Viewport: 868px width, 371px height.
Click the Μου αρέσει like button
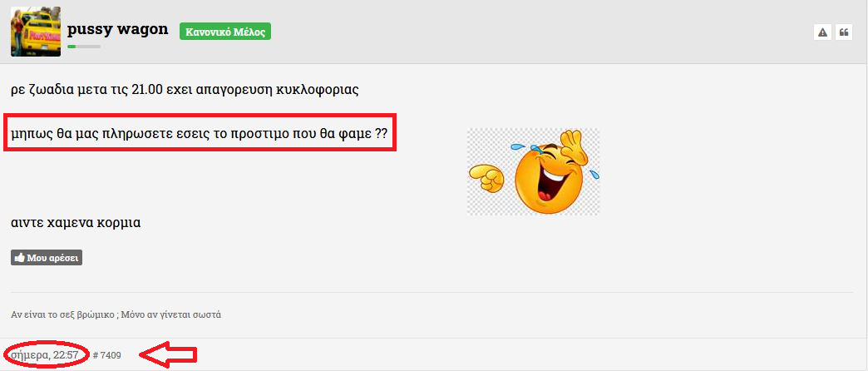(x=47, y=258)
